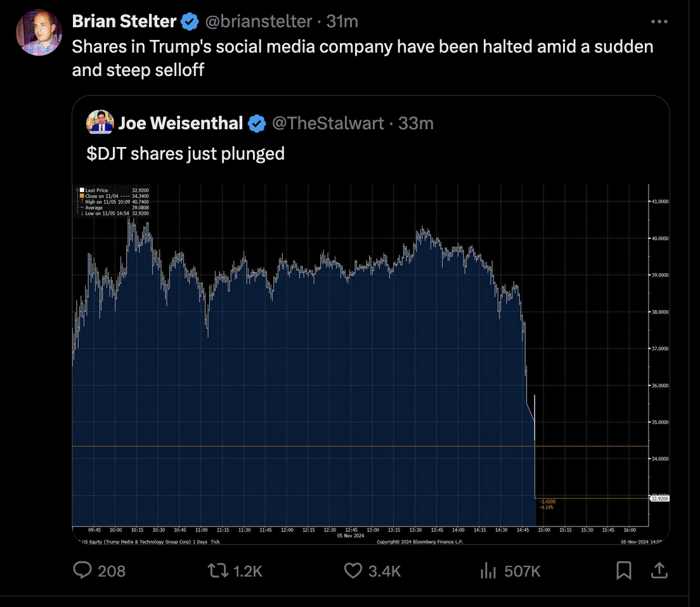The width and height of the screenshot is (700, 607).
Task: Open view analytics bar chart icon
Action: [488, 570]
